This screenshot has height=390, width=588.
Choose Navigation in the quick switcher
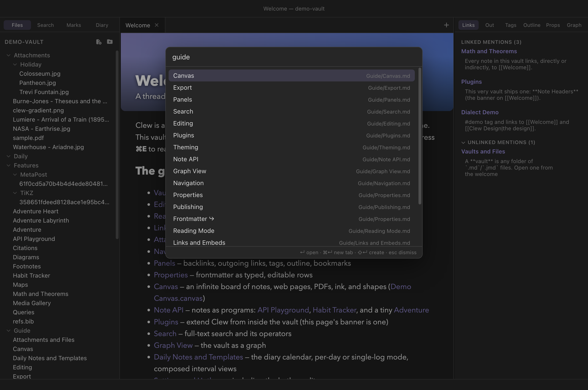click(x=292, y=183)
